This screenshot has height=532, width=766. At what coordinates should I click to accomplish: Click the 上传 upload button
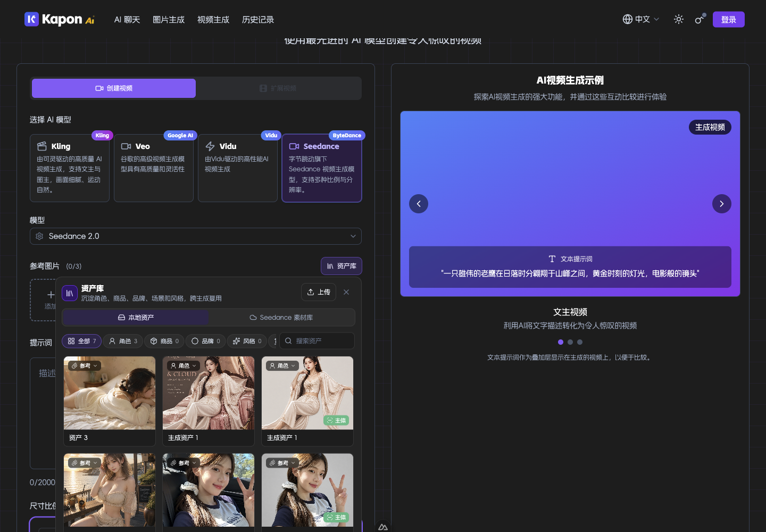[x=319, y=292]
